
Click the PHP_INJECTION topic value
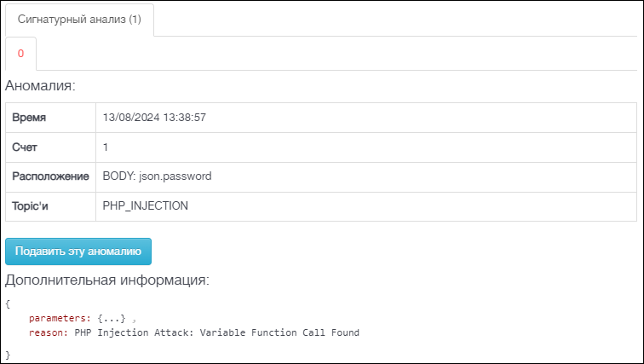pos(146,205)
